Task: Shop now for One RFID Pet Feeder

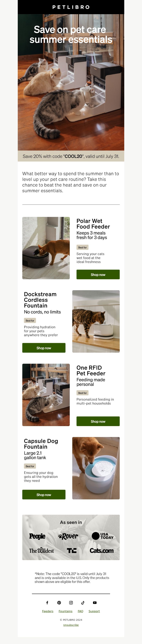Action: point(98,421)
